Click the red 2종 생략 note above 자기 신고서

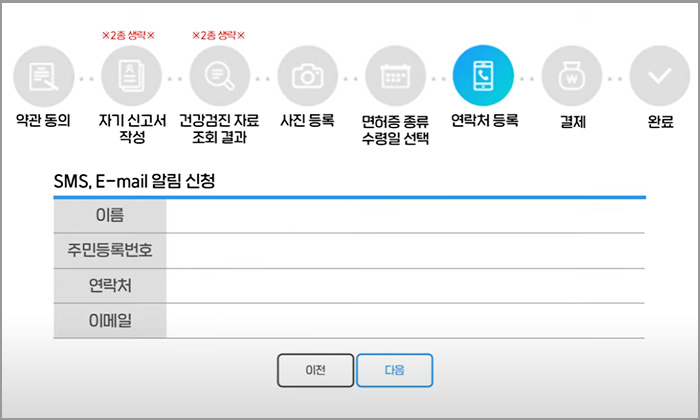point(128,35)
